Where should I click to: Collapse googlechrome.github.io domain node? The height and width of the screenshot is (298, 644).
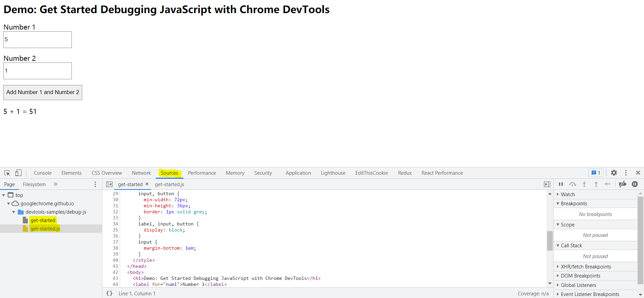[x=9, y=204]
